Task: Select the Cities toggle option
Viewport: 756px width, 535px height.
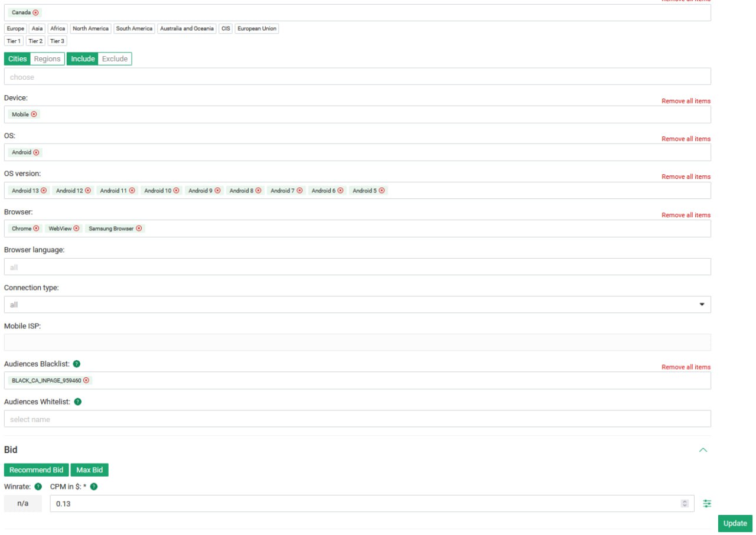Action: click(x=18, y=59)
